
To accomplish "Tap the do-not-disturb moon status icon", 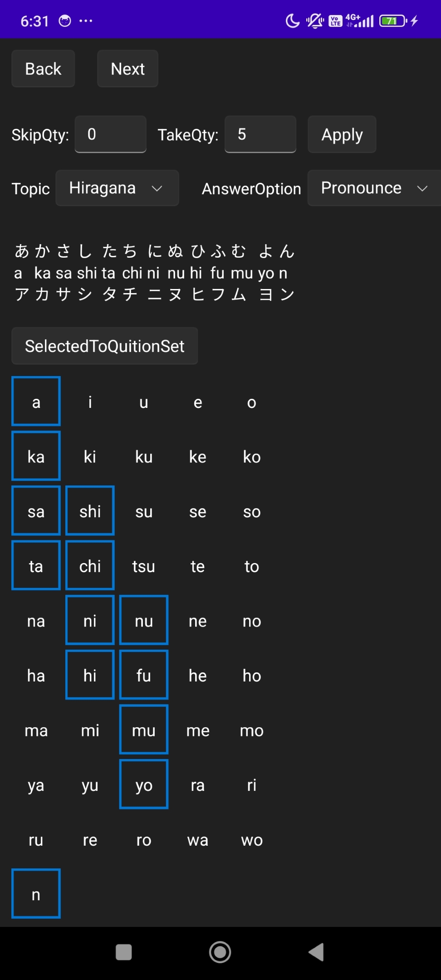I will coord(293,21).
